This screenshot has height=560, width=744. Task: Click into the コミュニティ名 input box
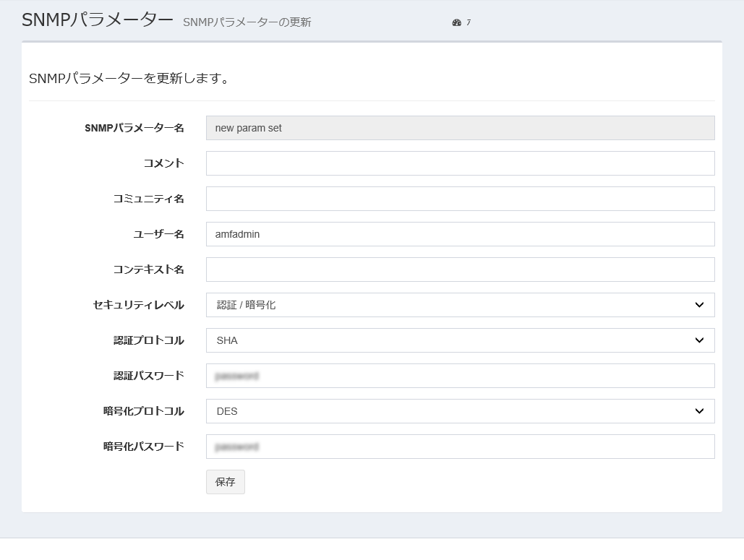(460, 199)
